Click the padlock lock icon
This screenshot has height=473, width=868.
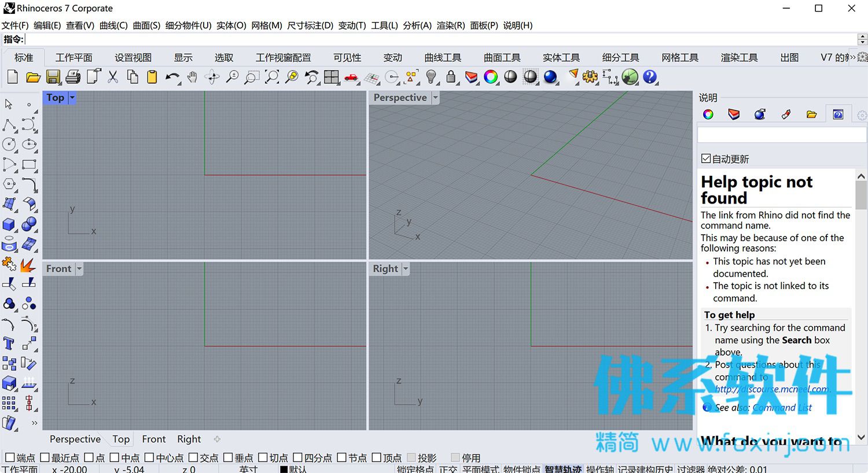[451, 77]
